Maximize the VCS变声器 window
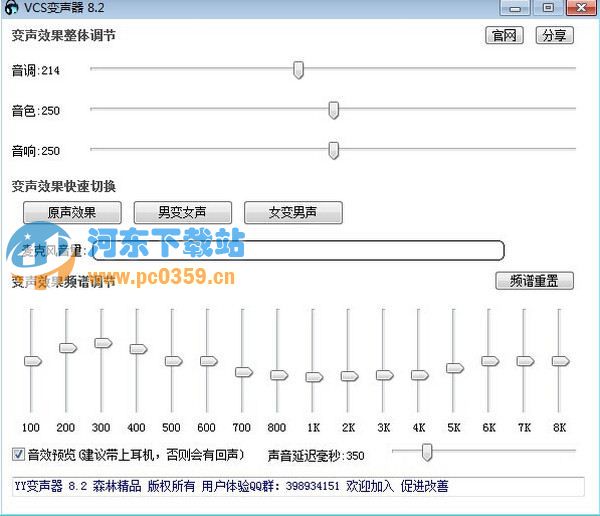The image size is (600, 516). [x=548, y=8]
